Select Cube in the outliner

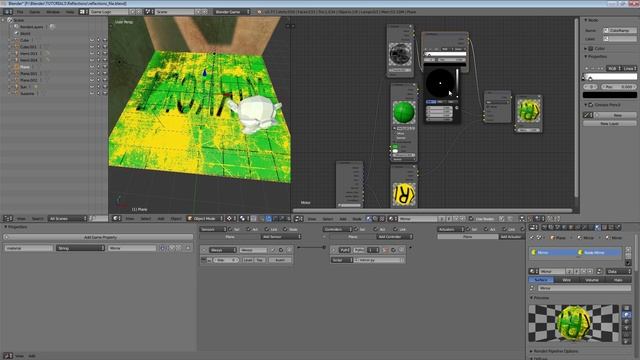pos(25,40)
